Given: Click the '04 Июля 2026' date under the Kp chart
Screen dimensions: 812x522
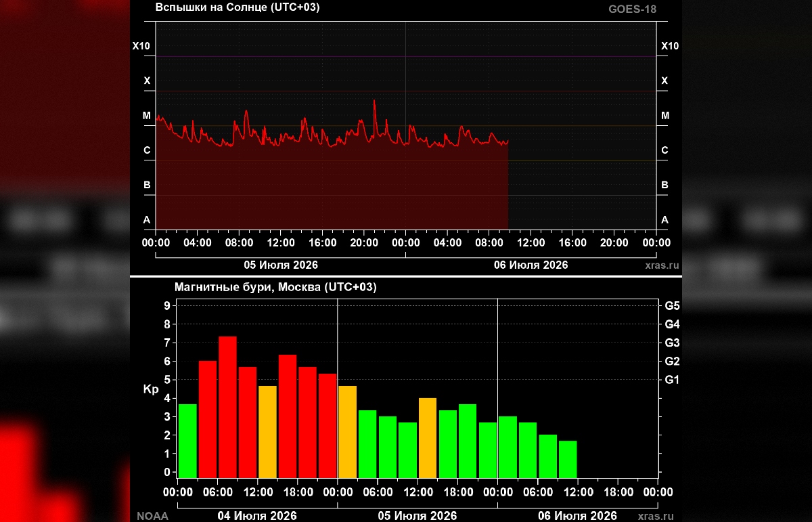Looking at the screenshot, I should click(257, 516).
